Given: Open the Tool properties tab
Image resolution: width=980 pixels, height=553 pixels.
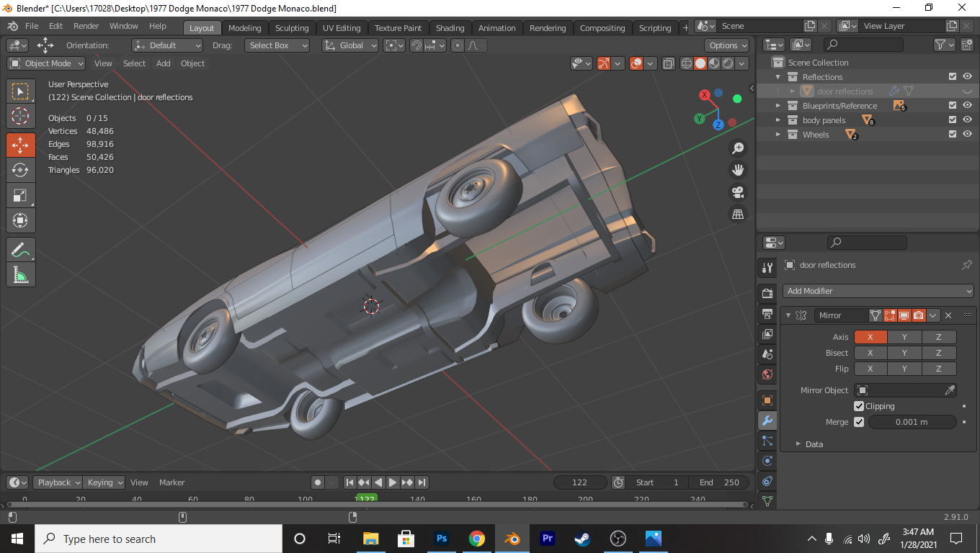Looking at the screenshot, I should click(767, 268).
